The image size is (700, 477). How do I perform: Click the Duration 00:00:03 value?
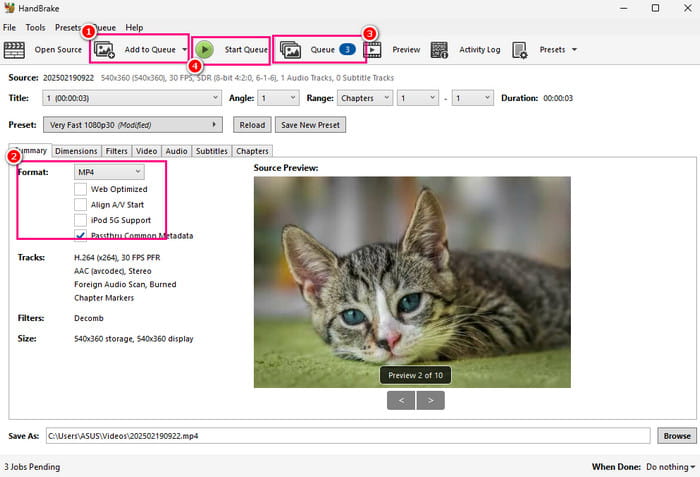pyautogui.click(x=558, y=98)
